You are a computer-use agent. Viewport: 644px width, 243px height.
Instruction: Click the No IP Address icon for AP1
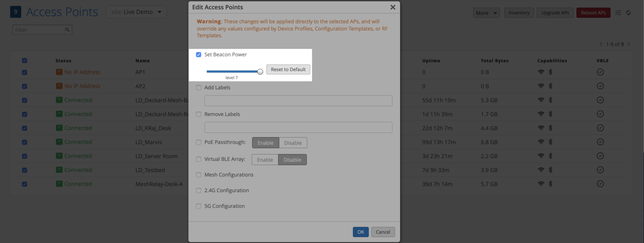tap(59, 72)
